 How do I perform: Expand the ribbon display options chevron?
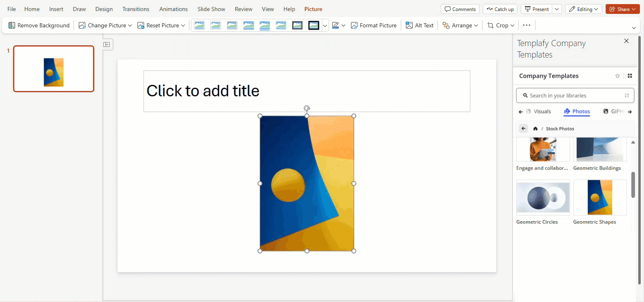click(x=634, y=28)
